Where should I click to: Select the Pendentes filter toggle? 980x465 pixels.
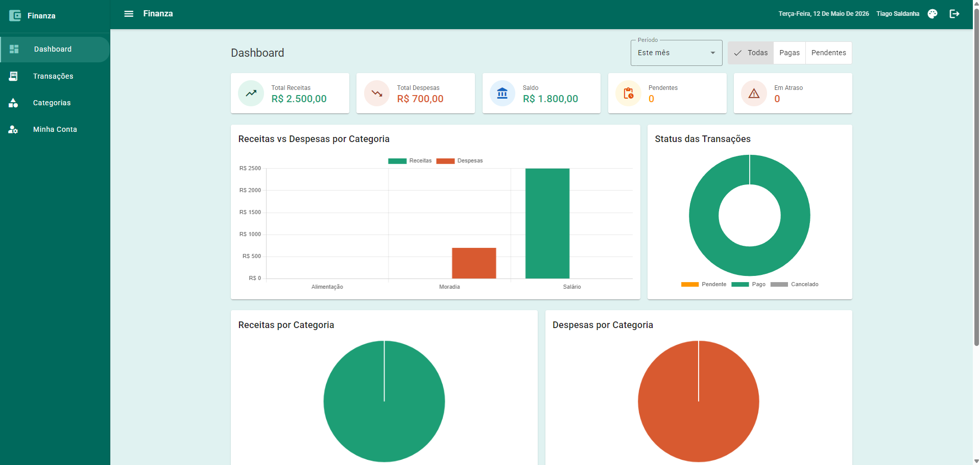click(x=828, y=53)
